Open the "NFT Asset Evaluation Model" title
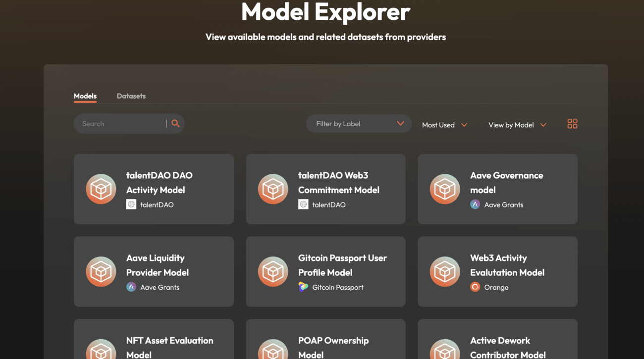This screenshot has width=644, height=359. point(170,347)
